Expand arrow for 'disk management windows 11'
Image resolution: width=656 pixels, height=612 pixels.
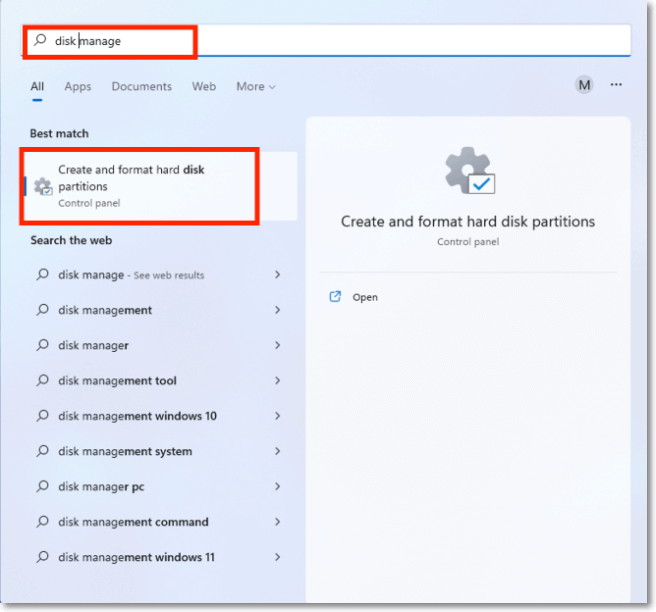pyautogui.click(x=277, y=557)
